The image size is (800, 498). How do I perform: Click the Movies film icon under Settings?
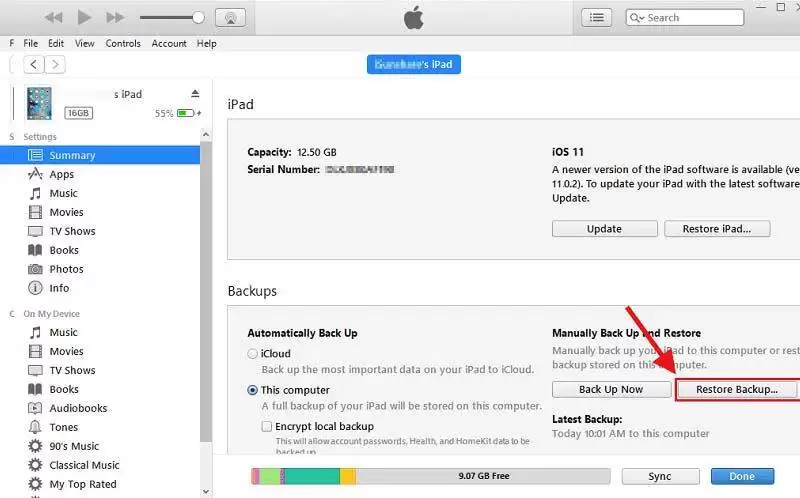point(35,212)
